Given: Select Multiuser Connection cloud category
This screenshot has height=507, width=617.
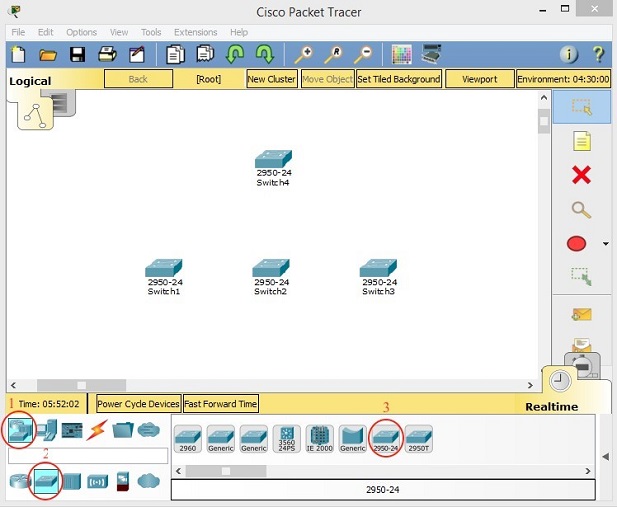Looking at the screenshot, I should click(149, 430).
